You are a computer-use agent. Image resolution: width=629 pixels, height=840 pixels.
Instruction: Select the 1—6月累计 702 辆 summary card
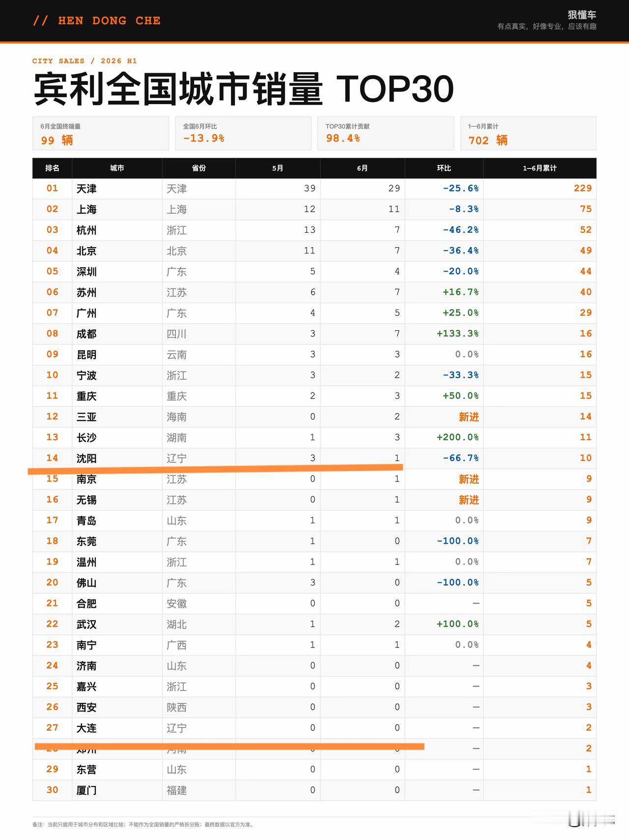[x=528, y=133]
